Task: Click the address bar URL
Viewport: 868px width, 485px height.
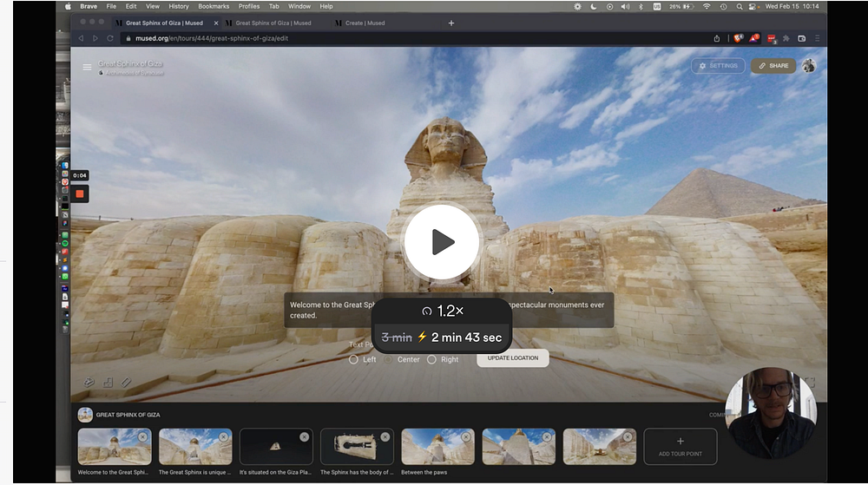Action: (212, 38)
